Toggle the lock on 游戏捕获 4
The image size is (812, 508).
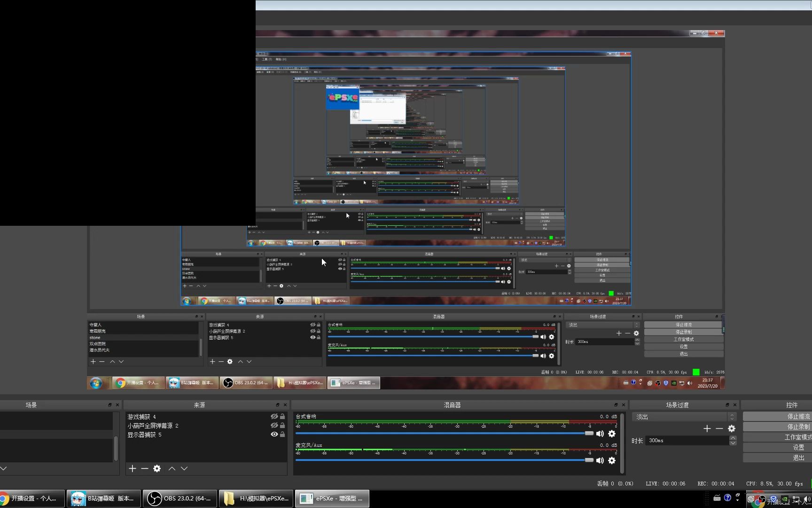point(282,417)
